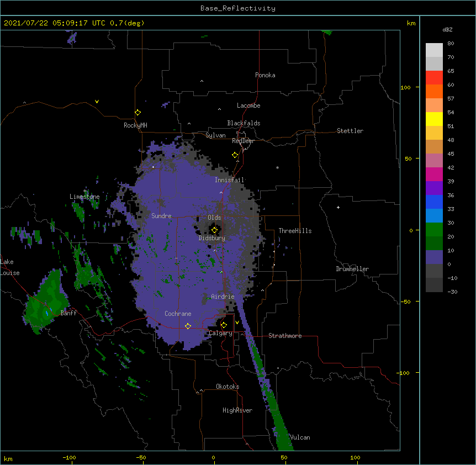Click the yellow diamond marker above Calgary
This screenshot has height=465, width=476.
[224, 325]
